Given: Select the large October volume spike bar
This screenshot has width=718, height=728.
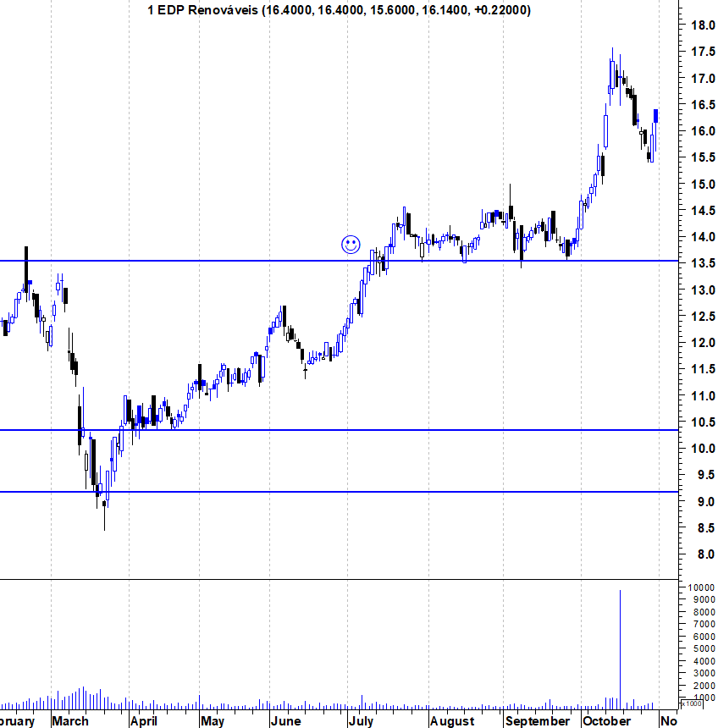Looking at the screenshot, I should (x=620, y=649).
